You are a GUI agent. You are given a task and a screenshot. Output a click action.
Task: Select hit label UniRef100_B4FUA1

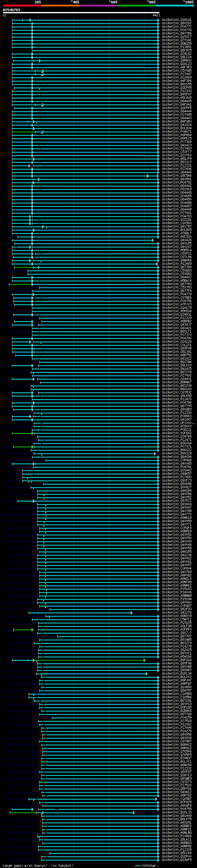(x=177, y=104)
